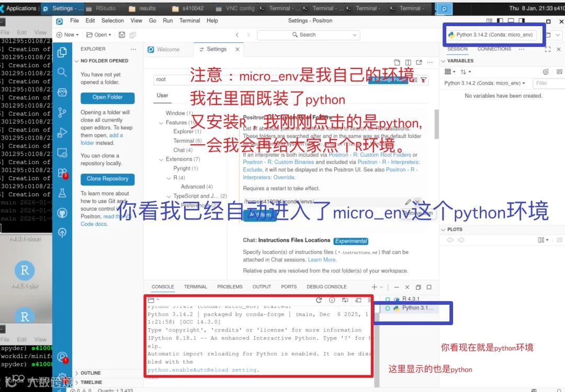Image resolution: width=565 pixels, height=392 pixels.
Task: Show console session info icon
Action: click(x=332, y=300)
